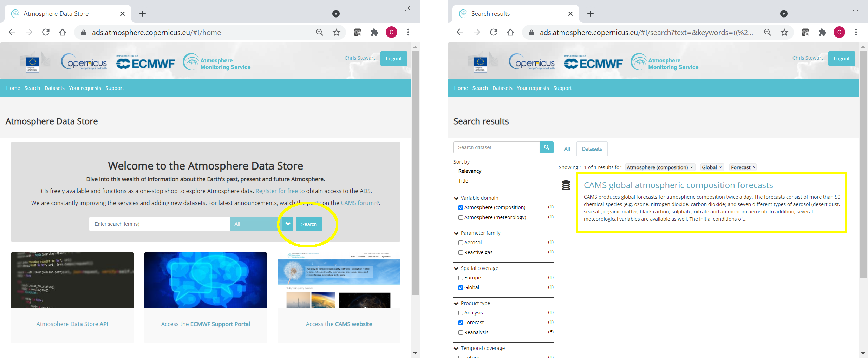Open CAMS global atmospheric composition forecasts link
The height and width of the screenshot is (358, 868).
coord(678,185)
